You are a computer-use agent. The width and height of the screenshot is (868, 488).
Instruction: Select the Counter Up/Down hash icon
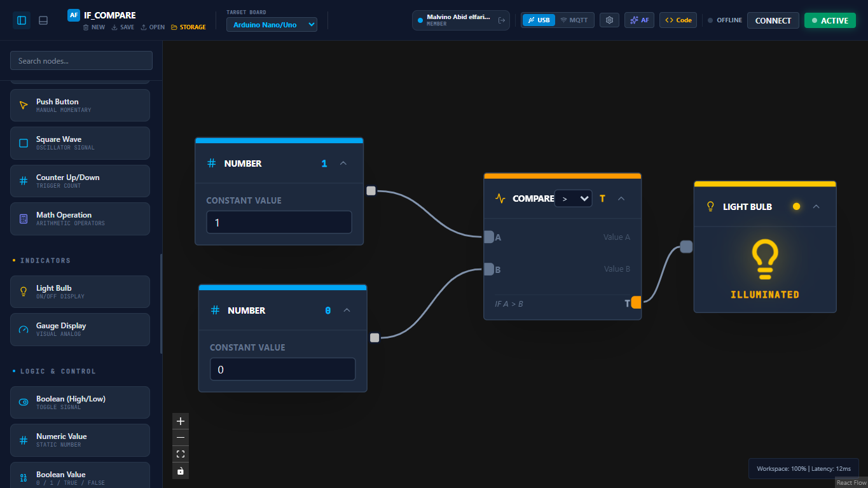pos(24,181)
